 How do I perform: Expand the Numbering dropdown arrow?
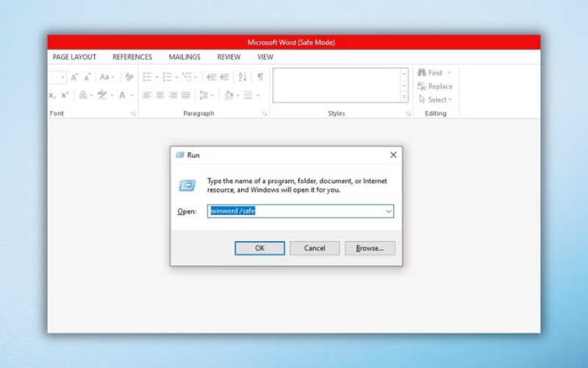coord(176,77)
